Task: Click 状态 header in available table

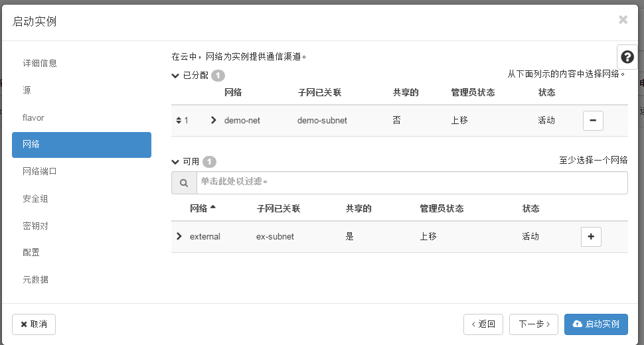Action: [x=530, y=209]
